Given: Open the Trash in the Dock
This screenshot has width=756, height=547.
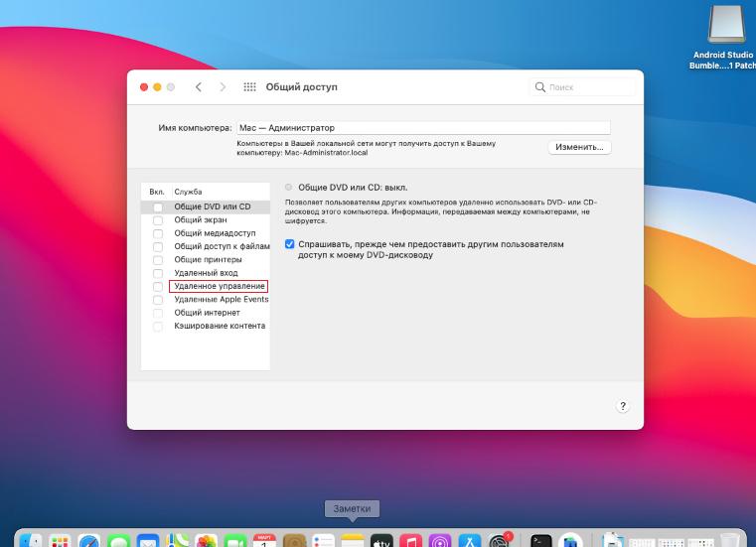Looking at the screenshot, I should click(730, 542).
